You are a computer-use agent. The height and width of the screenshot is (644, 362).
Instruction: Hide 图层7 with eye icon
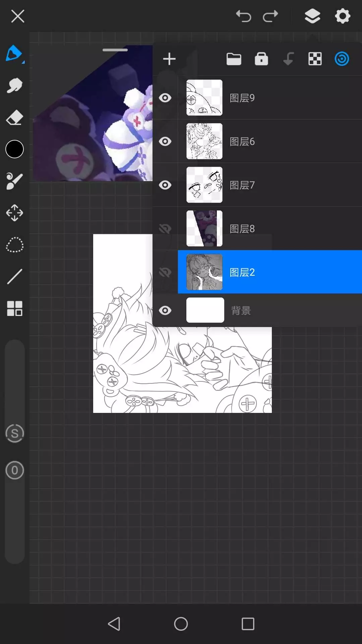[165, 185]
